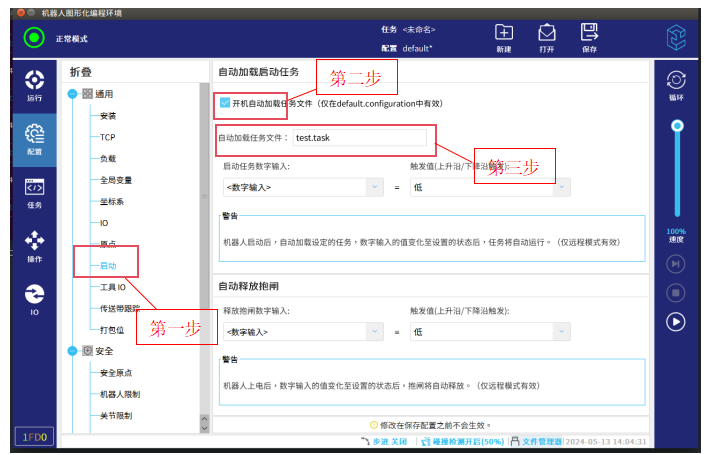
Task: Select the IO icon in left sidebar
Action: click(34, 298)
